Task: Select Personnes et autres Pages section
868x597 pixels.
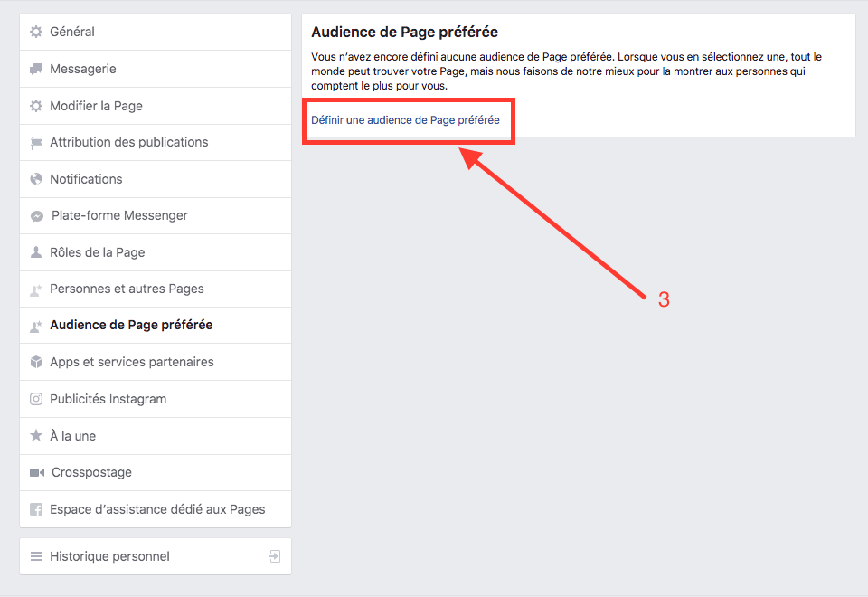Action: coord(127,289)
